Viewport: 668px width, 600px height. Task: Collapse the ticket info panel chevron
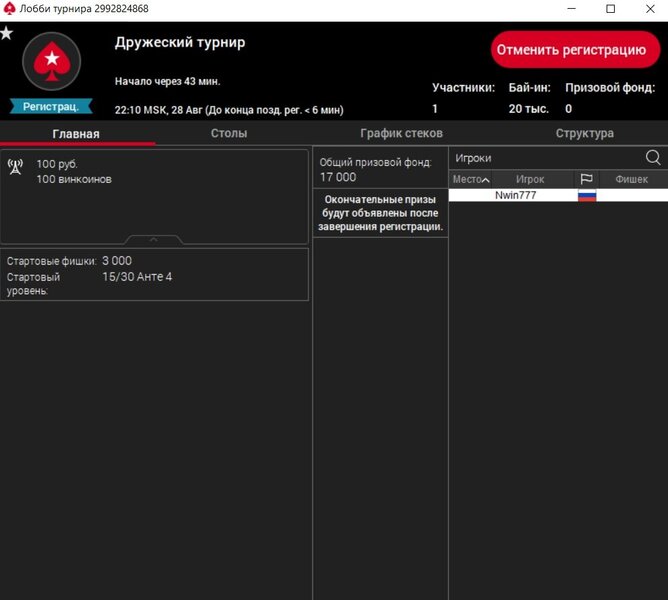pyautogui.click(x=154, y=240)
